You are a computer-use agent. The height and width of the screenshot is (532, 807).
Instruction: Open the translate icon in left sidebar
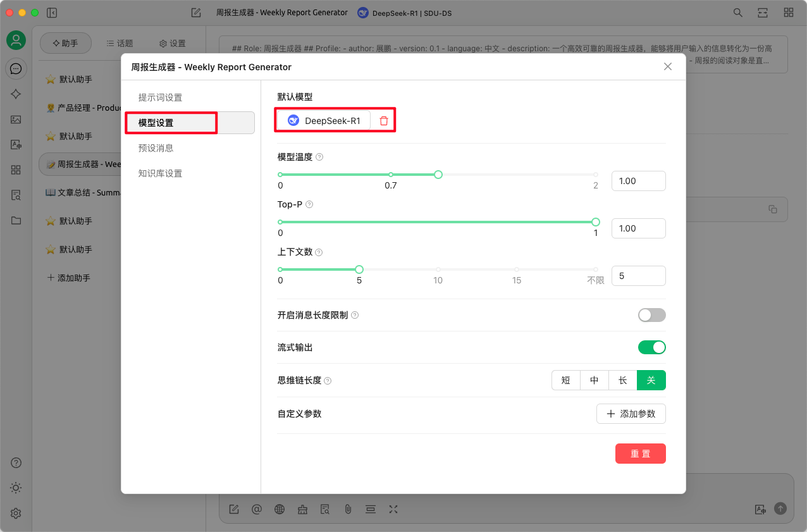click(16, 144)
